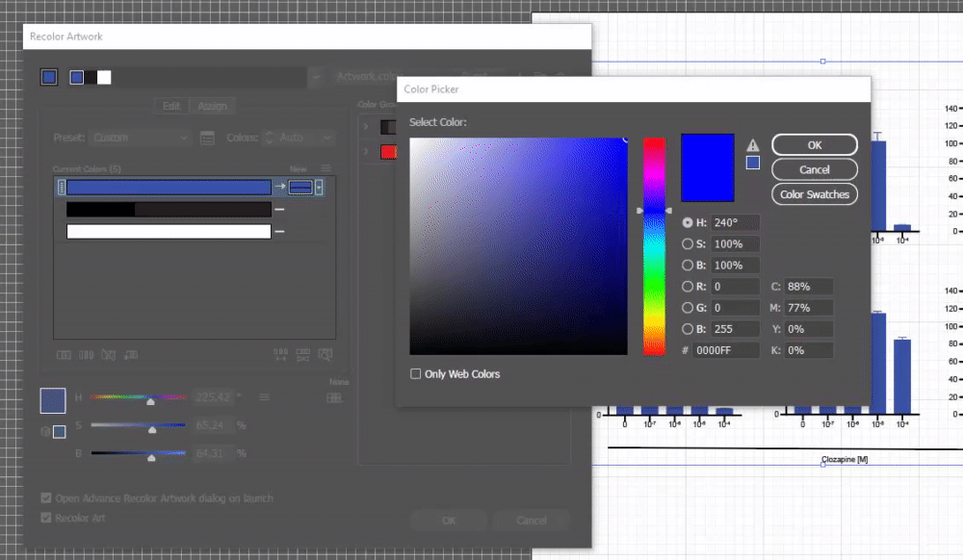Click exclude selected colors icon
963x560 pixels.
pyautogui.click(x=108, y=354)
